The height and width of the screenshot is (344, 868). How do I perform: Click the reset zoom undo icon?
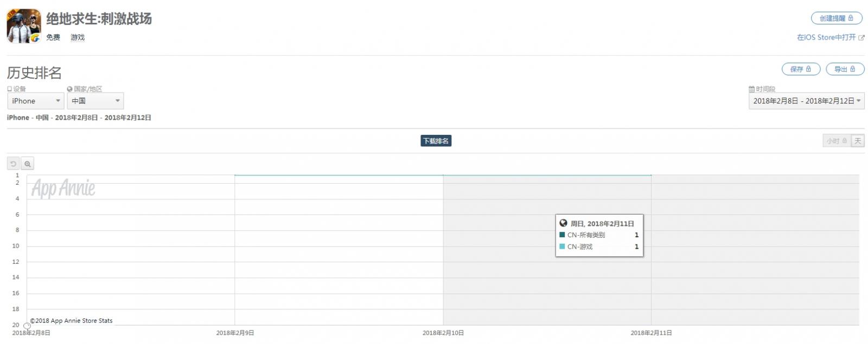coord(14,164)
